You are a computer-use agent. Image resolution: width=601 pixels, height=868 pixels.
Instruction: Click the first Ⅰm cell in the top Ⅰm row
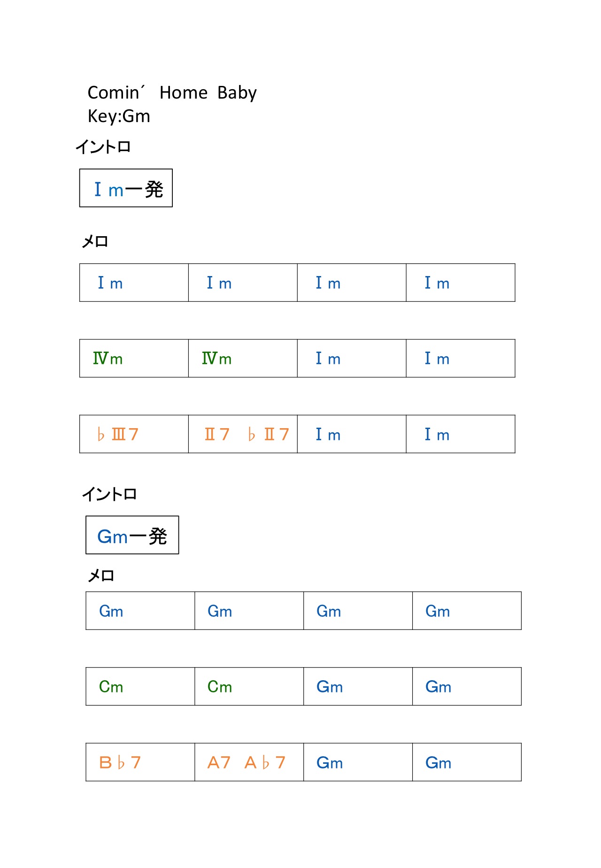(x=134, y=283)
